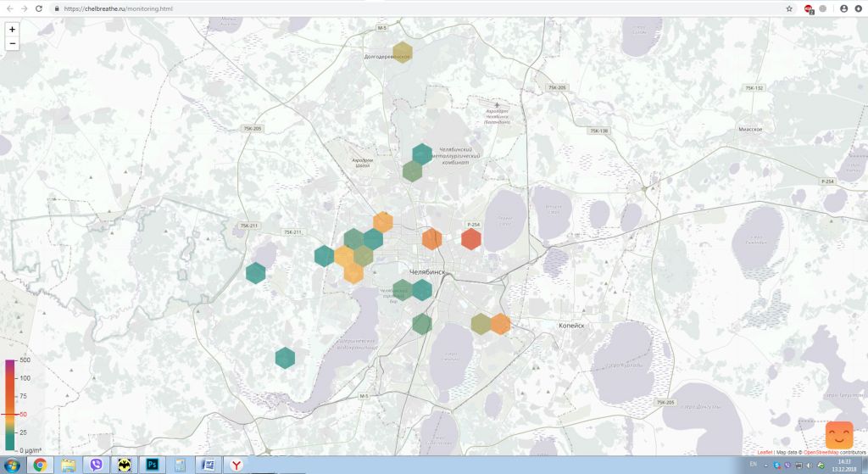
Task: Click the EN language indicator in tray
Action: point(754,466)
